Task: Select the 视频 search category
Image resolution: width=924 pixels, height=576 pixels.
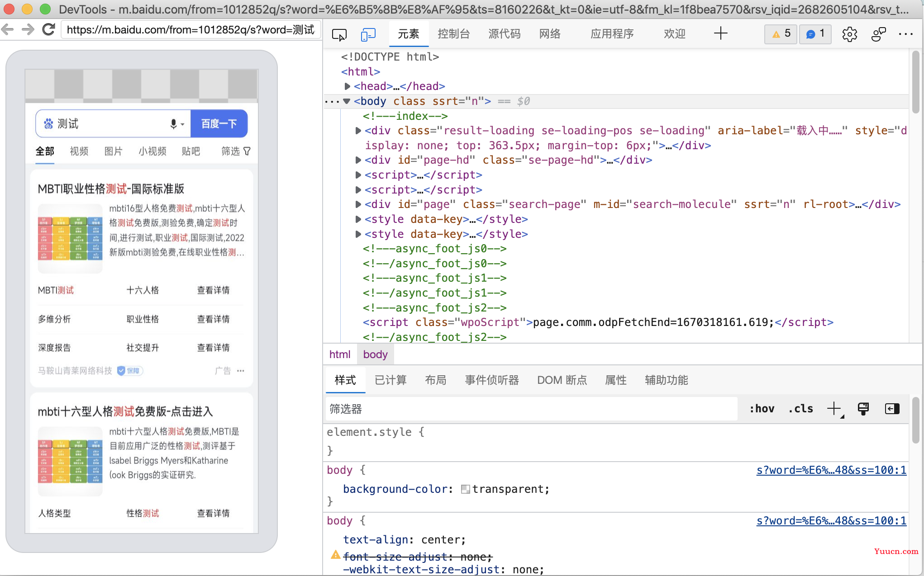Action: pyautogui.click(x=79, y=151)
